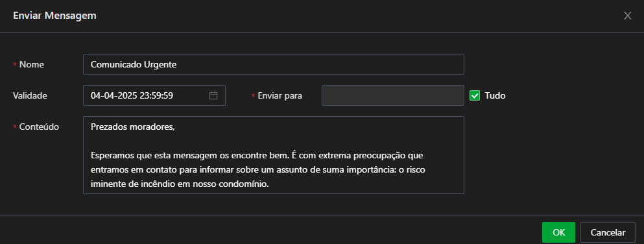Click the blank line in Conteúdo text area

[x=274, y=141]
